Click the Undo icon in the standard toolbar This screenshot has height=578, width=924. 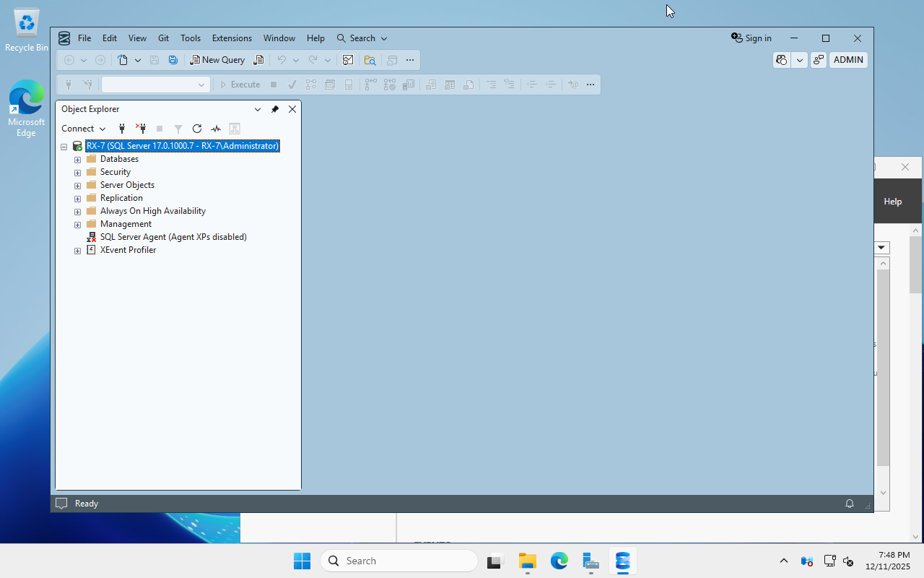pos(282,60)
